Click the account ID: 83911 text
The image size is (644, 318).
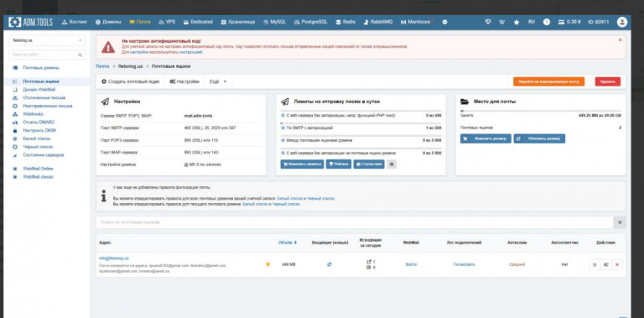599,22
